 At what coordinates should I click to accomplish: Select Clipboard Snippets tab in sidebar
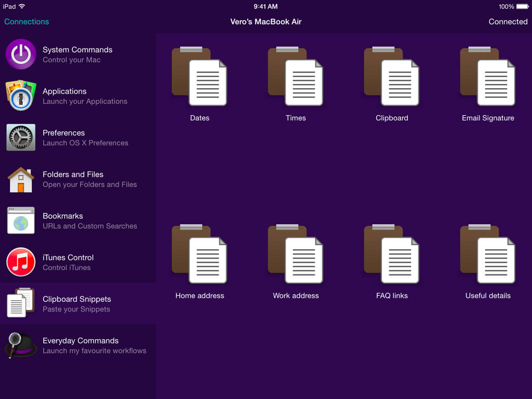coord(76,304)
